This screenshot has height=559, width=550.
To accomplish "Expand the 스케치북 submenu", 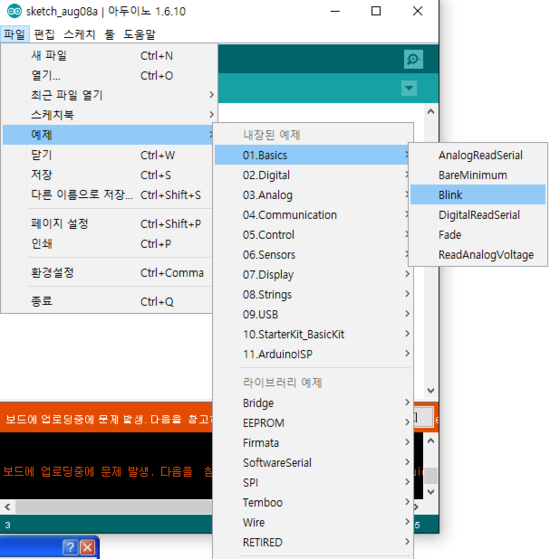I will pos(109,115).
